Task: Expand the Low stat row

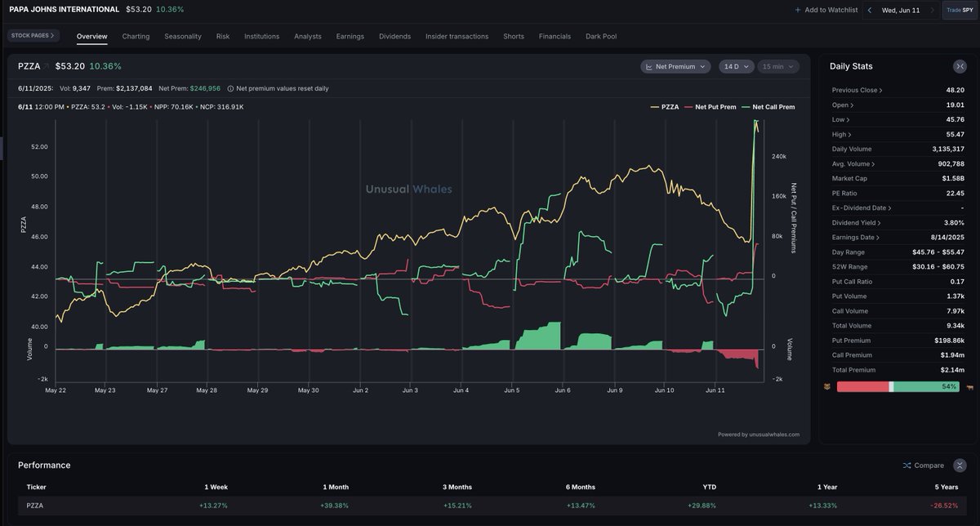Action: point(841,119)
